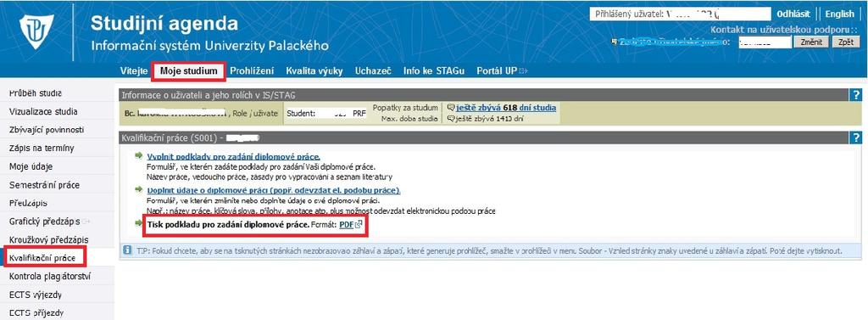868x320 pixels.
Task: Click the speech bubble icon before 618 dní studia
Action: pos(451,108)
